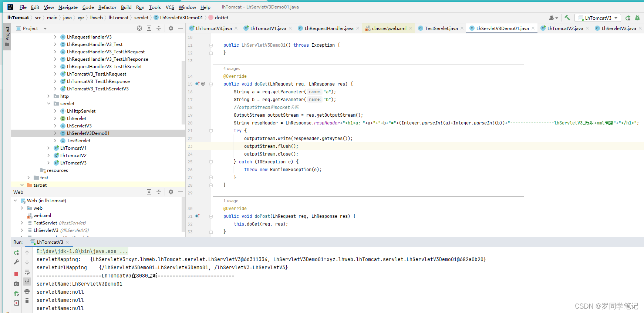The image size is (644, 313).
Task: Expand the http folder
Action: click(x=48, y=96)
